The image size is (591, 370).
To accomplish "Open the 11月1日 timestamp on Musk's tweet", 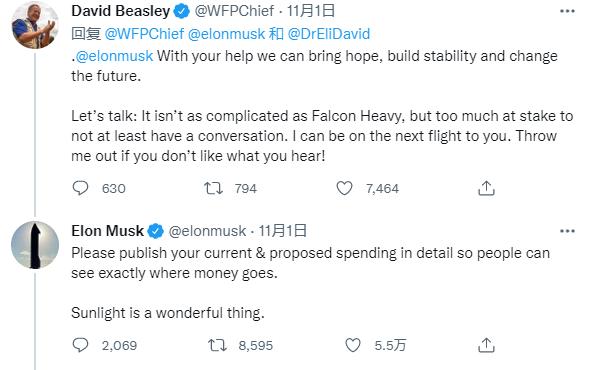I will [x=282, y=231].
